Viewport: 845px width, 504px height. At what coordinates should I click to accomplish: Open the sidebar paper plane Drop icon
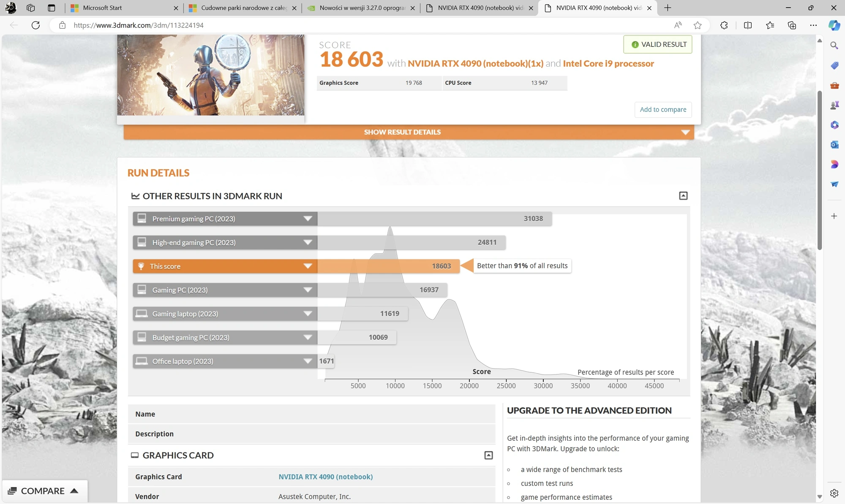834,184
